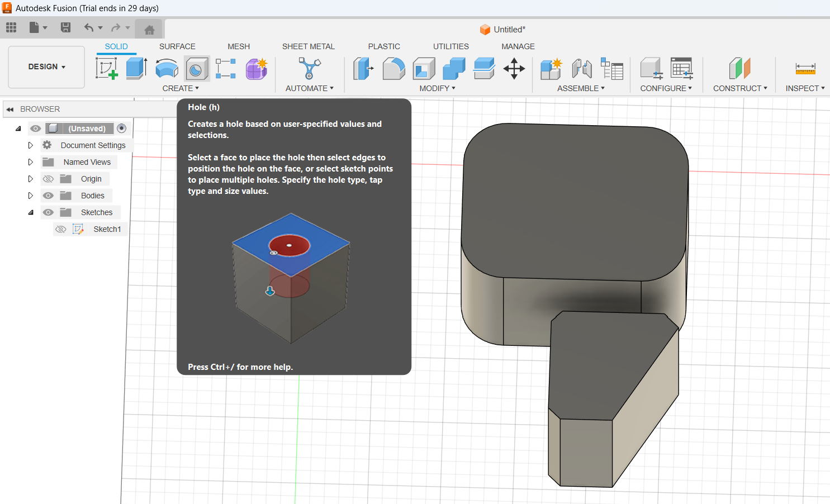Viewport: 830px width, 504px height.
Task: Switch to the SHEET METAL tab
Action: click(309, 46)
